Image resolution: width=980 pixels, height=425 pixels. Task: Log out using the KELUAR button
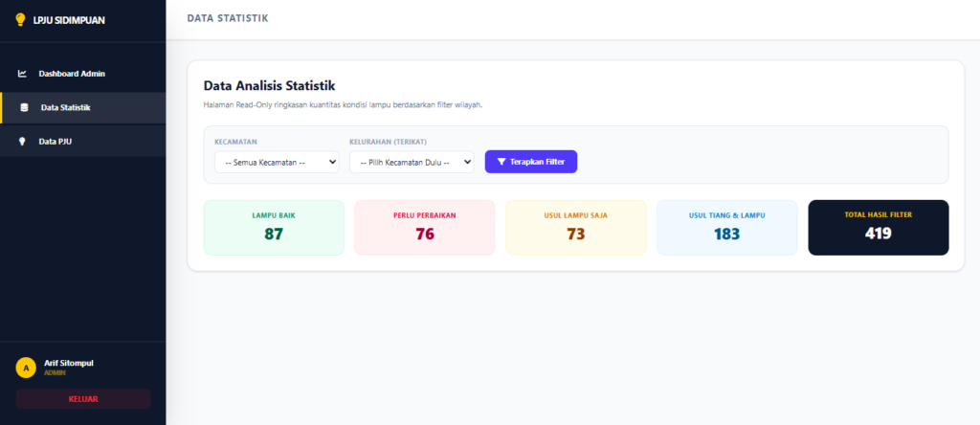[x=83, y=399]
